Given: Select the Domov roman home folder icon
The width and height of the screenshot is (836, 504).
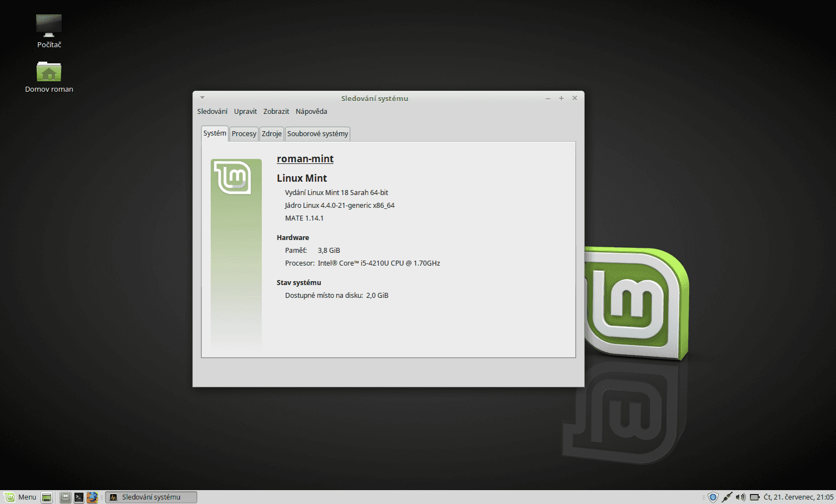Looking at the screenshot, I should pos(49,73).
